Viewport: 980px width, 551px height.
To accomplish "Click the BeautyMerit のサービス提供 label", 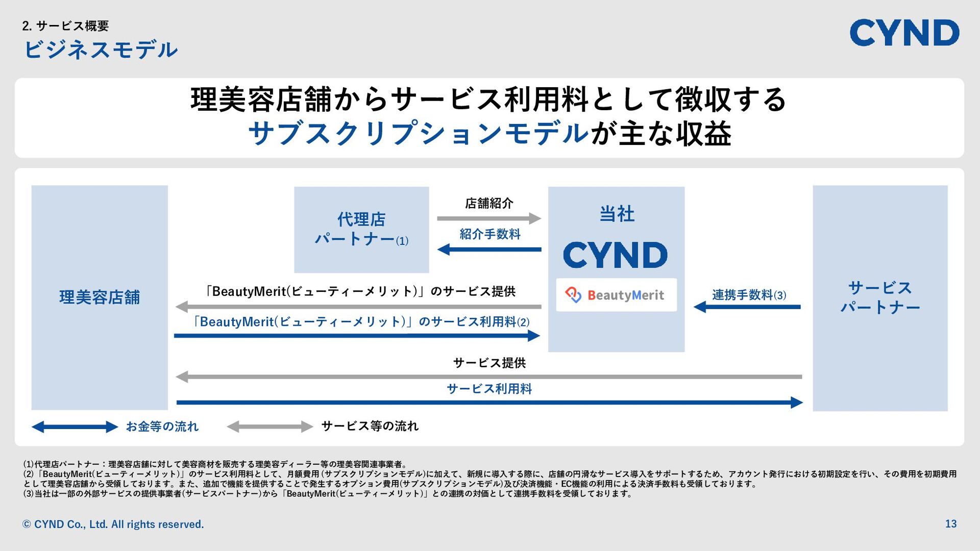I will (359, 291).
